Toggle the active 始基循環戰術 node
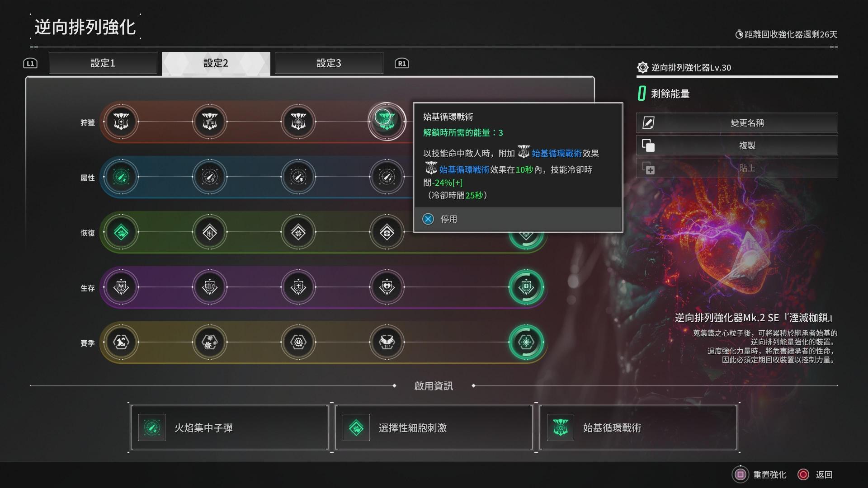The width and height of the screenshot is (868, 488). [x=387, y=122]
